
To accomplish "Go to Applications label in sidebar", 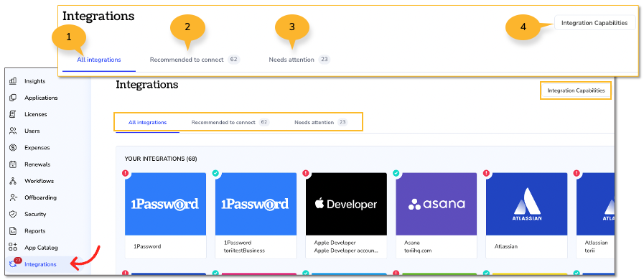I will pos(41,98).
